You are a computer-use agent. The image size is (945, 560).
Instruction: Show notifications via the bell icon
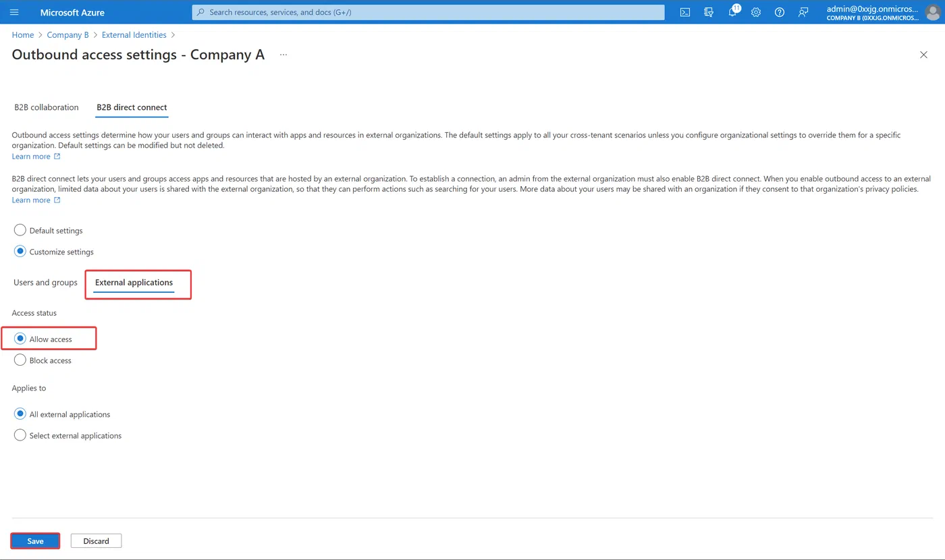point(732,12)
